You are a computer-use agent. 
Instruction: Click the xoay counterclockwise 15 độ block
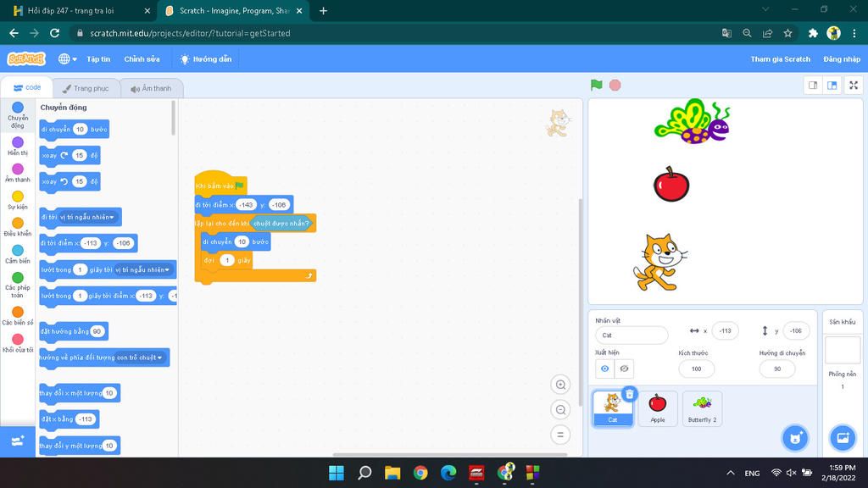pos(70,181)
